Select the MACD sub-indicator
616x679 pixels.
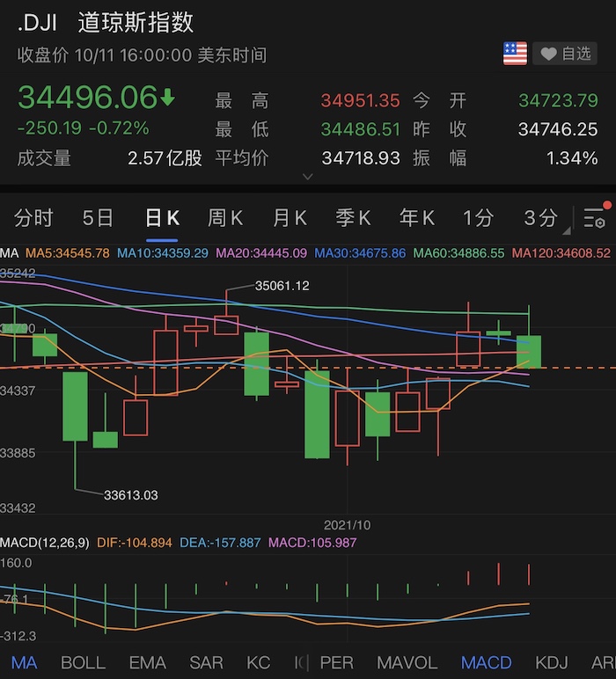[487, 662]
